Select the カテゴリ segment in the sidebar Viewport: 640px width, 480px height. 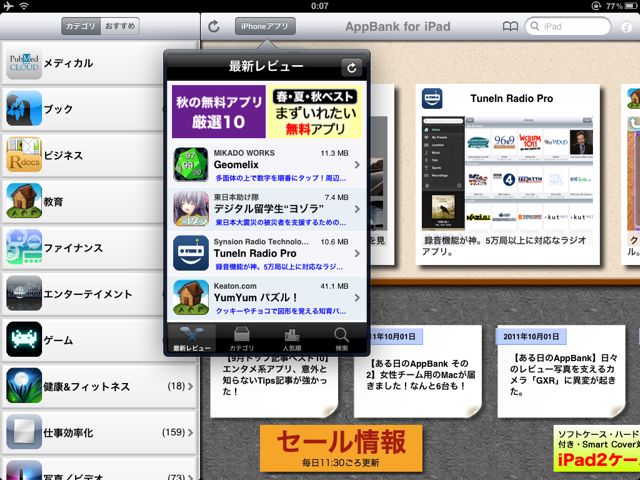pos(81,26)
